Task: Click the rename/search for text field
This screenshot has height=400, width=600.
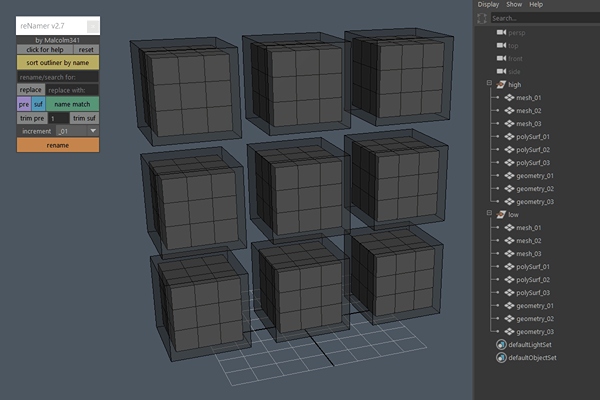Action: pos(58,76)
